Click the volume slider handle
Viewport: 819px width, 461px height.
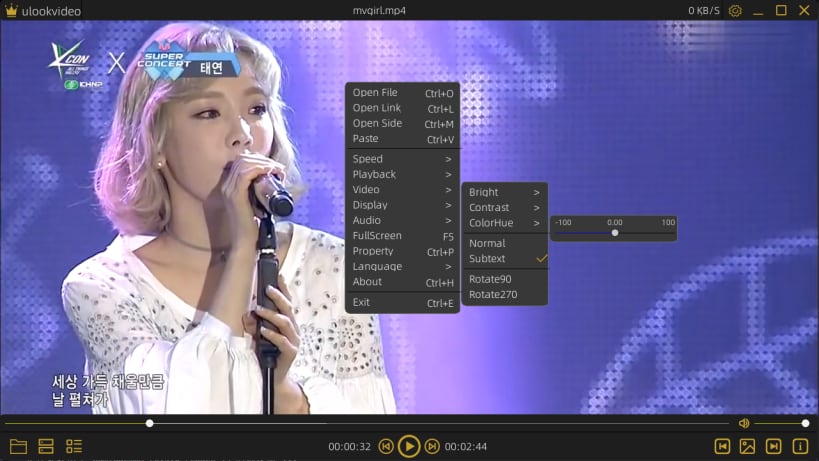(x=805, y=423)
